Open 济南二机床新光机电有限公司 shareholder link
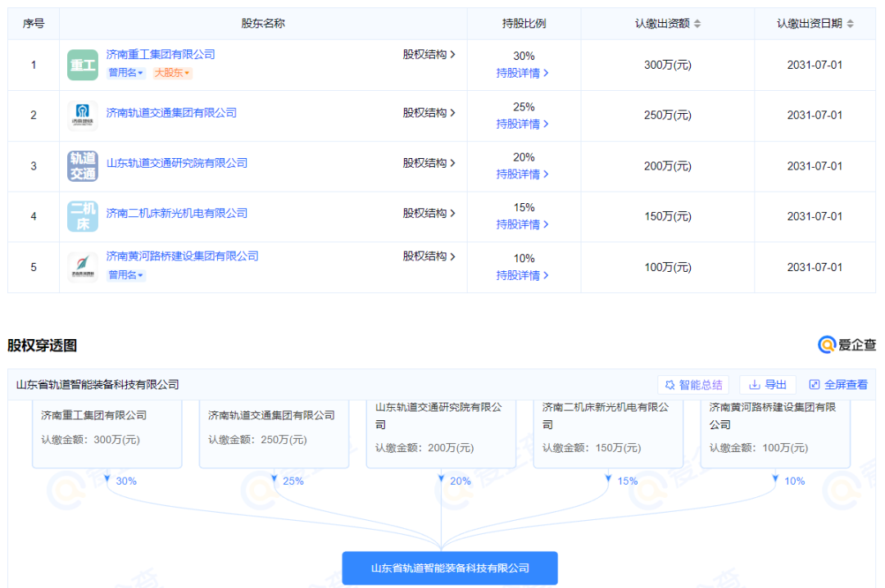 click(x=177, y=213)
